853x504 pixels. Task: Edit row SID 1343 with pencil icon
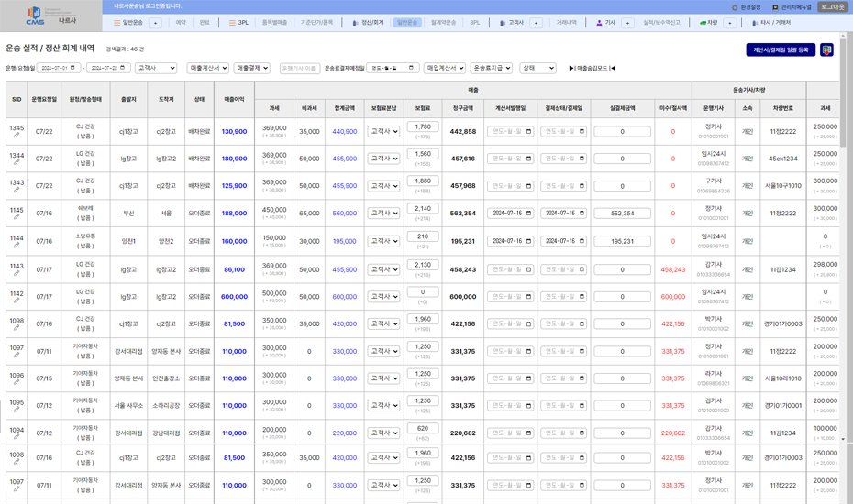[x=17, y=190]
